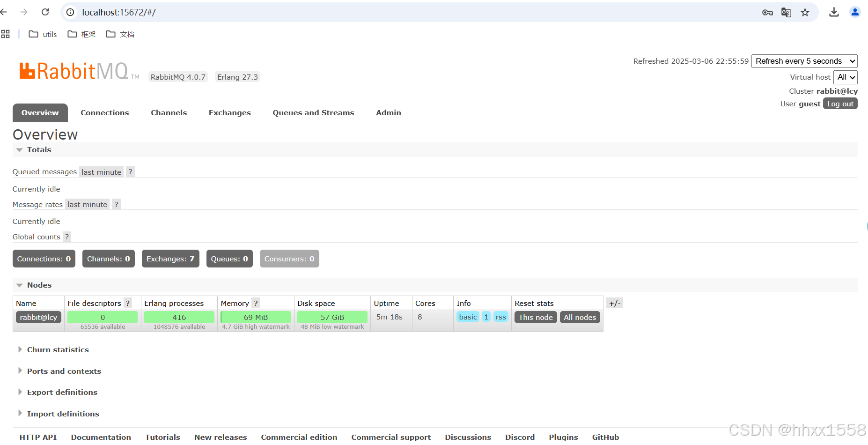Viewport: 868px width, 445px height.
Task: Click Consumers: 0 count button
Action: (289, 259)
